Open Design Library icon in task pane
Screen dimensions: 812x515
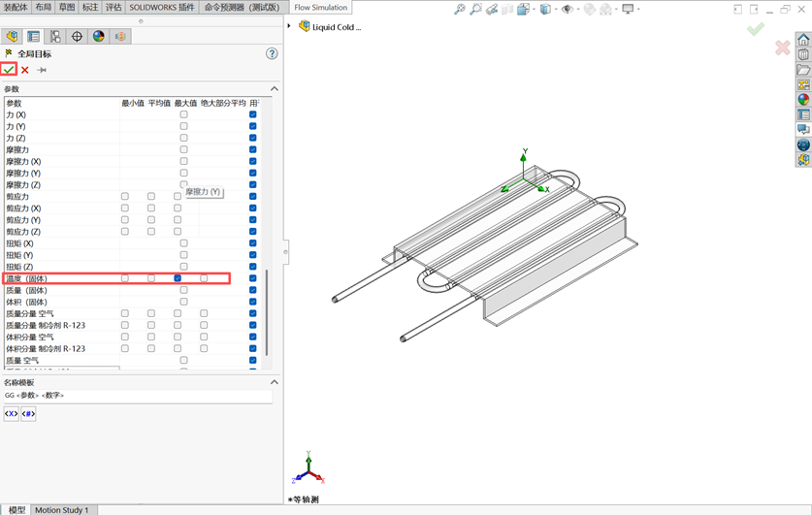[x=803, y=54]
